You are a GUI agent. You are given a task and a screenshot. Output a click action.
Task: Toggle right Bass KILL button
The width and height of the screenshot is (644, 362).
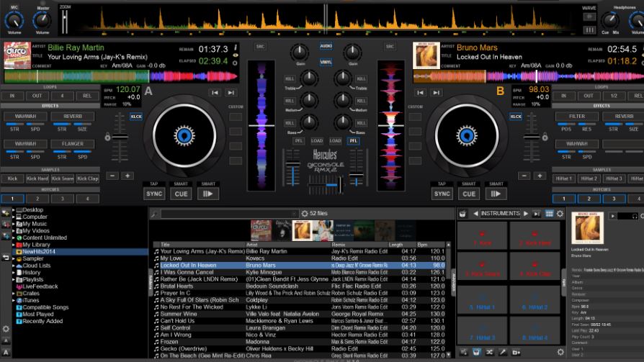tap(362, 123)
